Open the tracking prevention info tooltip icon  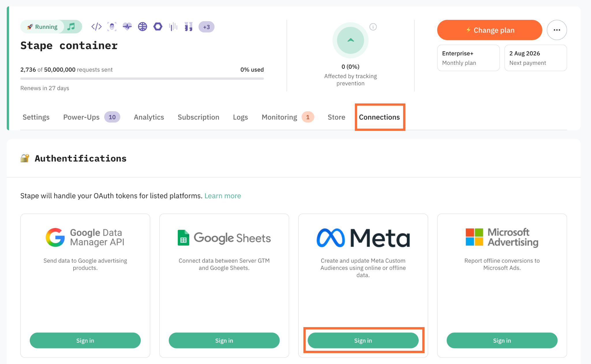click(373, 27)
